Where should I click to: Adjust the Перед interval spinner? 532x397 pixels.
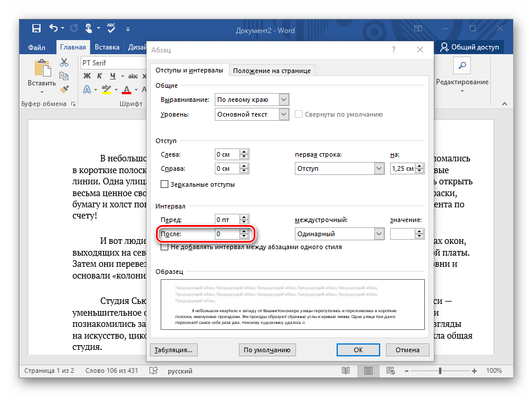pyautogui.click(x=244, y=220)
